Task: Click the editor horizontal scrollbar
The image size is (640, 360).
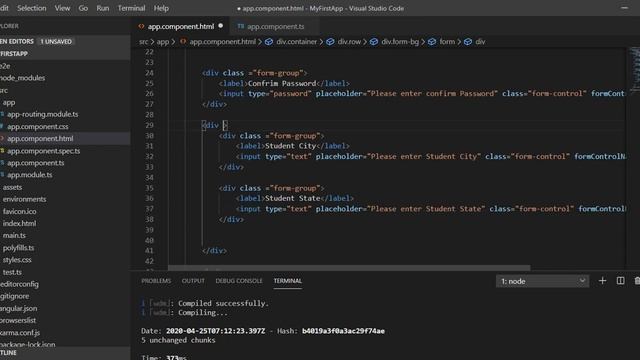Action: pos(349,268)
